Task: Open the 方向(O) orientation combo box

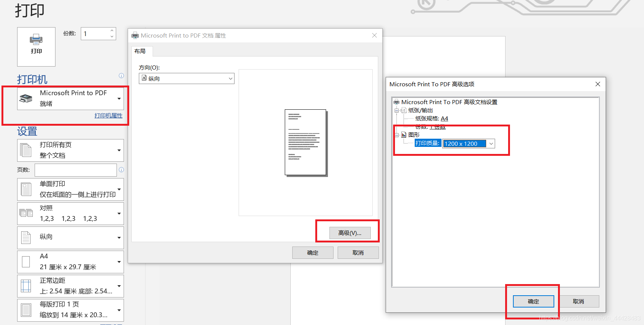Action: (x=186, y=78)
